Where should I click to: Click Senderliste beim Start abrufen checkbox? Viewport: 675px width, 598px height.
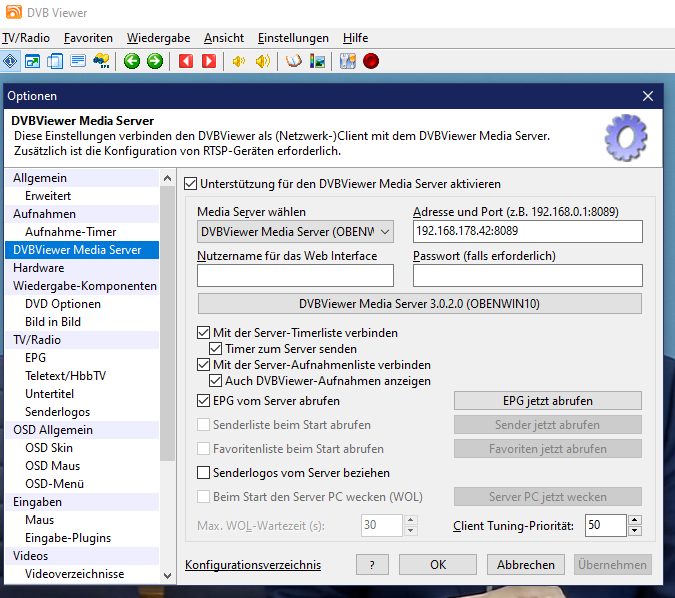[x=204, y=425]
